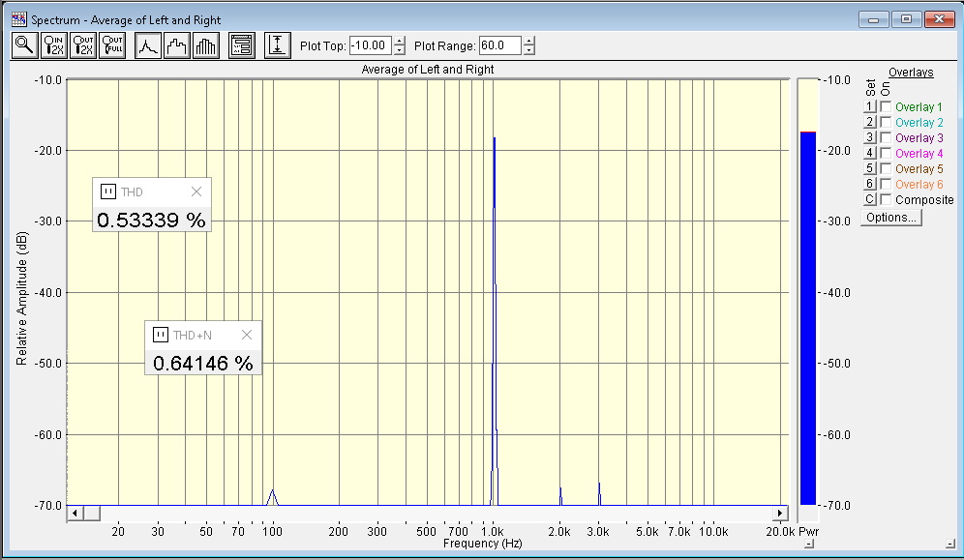This screenshot has width=964, height=560.
Task: Switch to stepped plot style
Action: click(x=177, y=45)
